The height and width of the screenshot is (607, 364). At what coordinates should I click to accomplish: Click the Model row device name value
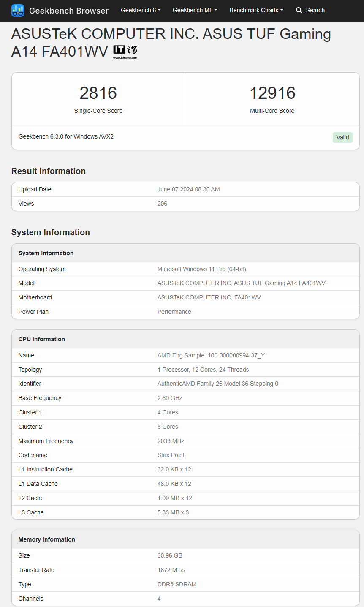click(x=242, y=283)
